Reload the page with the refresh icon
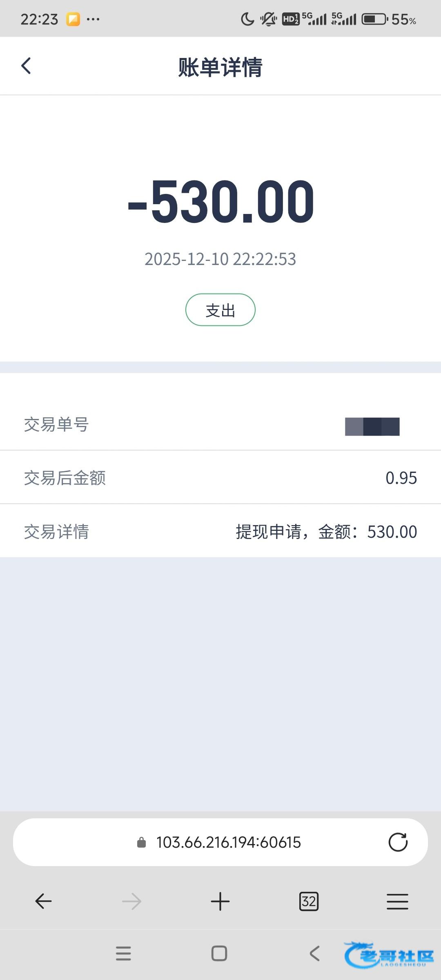This screenshot has width=441, height=980. (x=398, y=842)
